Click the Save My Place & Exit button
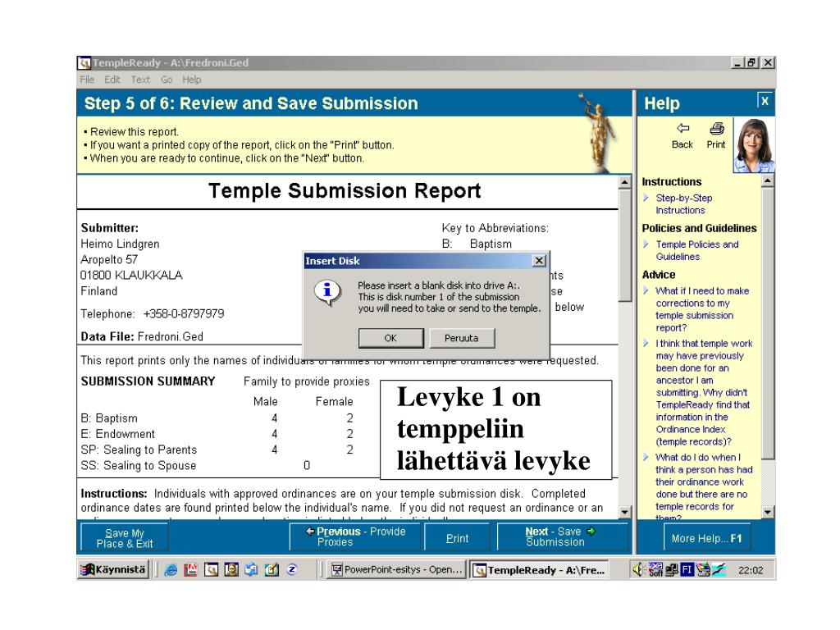Viewport: 840px width, 630px height. click(125, 538)
